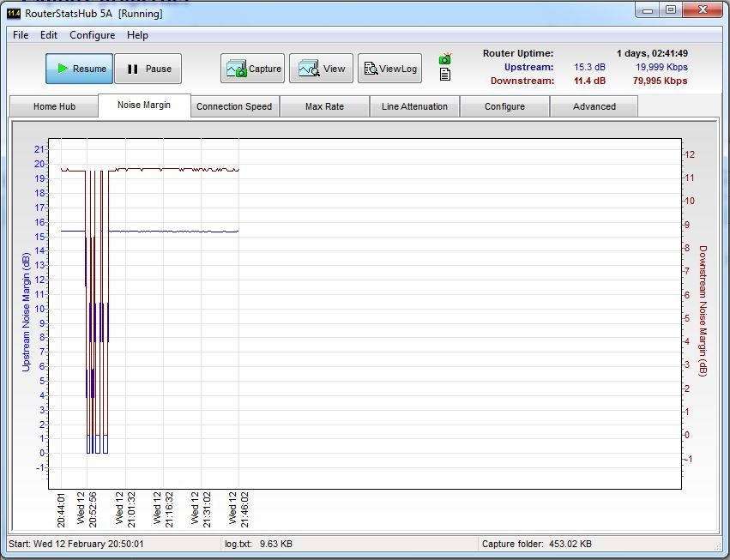Minimize the RouterStatsHub window
The image size is (730, 560).
(647, 10)
